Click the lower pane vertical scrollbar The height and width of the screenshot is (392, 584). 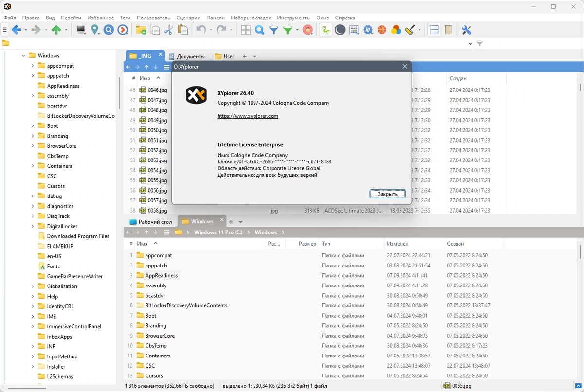[580, 251]
